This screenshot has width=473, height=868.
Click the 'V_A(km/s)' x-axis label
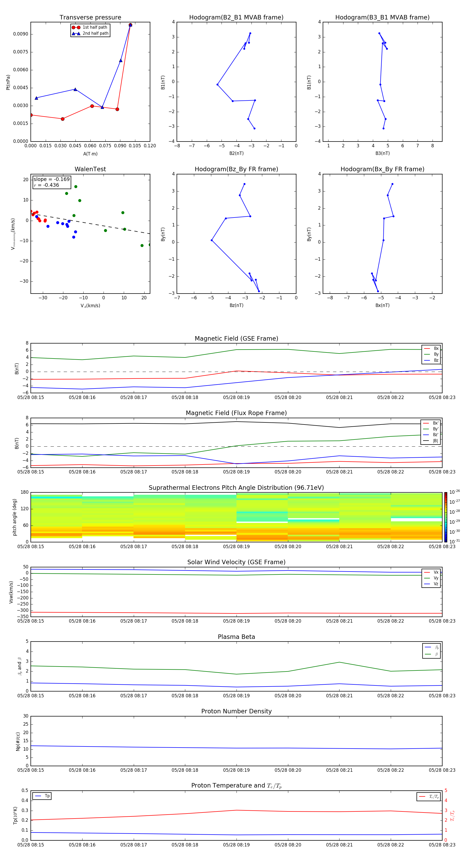(x=90, y=306)
